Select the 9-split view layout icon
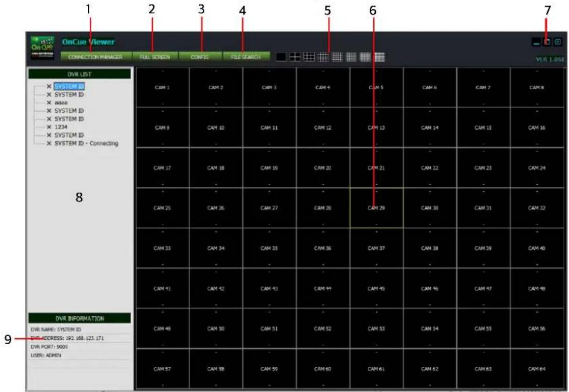This screenshot has width=569, height=392. tap(309, 57)
